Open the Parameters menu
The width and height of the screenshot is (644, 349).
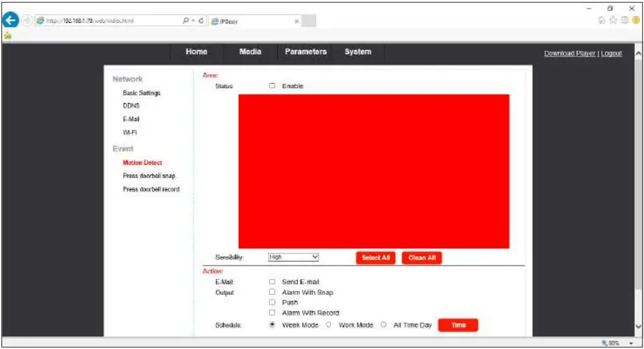pyautogui.click(x=305, y=52)
